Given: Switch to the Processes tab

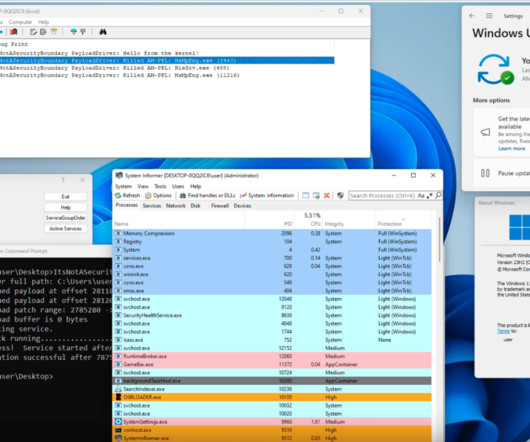Looking at the screenshot, I should point(127,205).
